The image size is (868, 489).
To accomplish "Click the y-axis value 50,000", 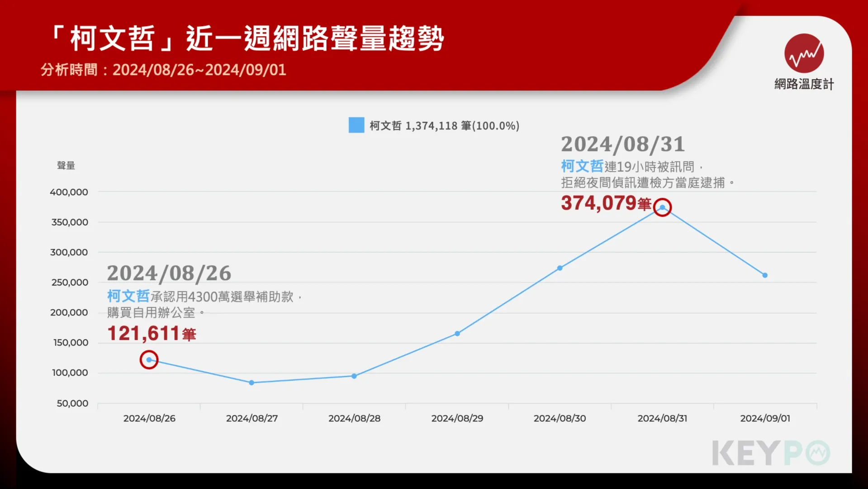I will point(72,403).
